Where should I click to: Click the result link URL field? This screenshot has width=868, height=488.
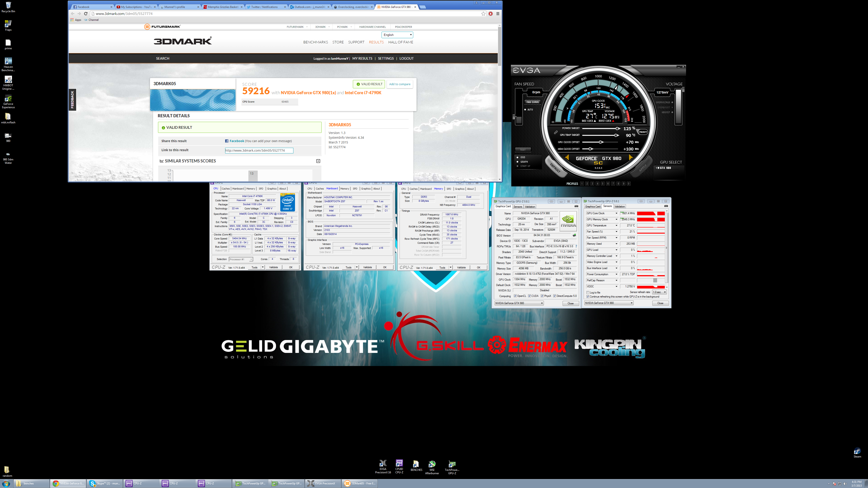[x=259, y=150]
